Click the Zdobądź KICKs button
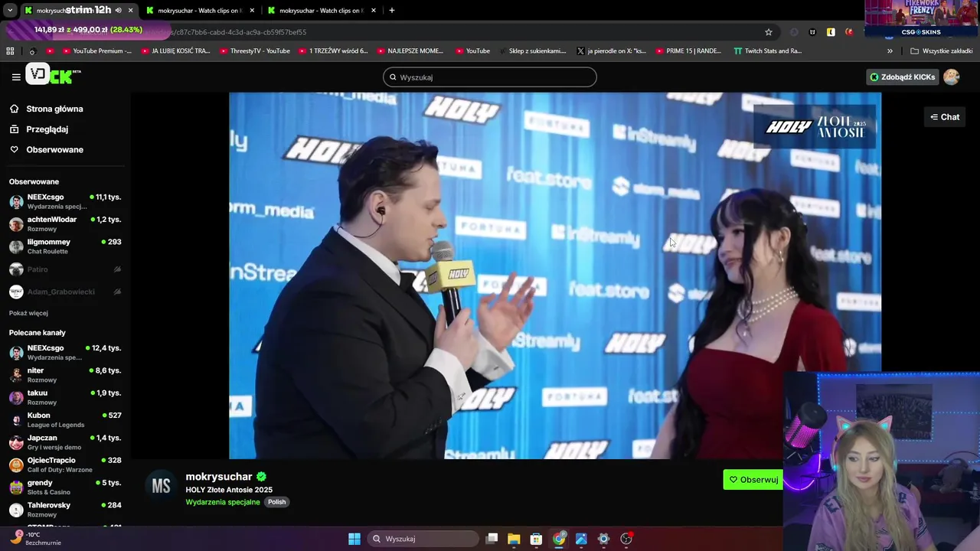The height and width of the screenshot is (551, 980). [902, 77]
